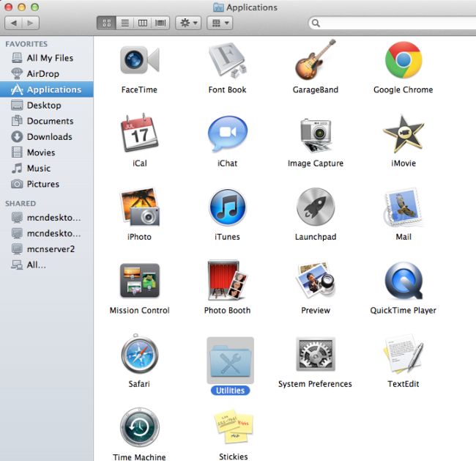This screenshot has height=461, width=476.
Task: Select the iChat bubble icon
Action: [x=227, y=133]
